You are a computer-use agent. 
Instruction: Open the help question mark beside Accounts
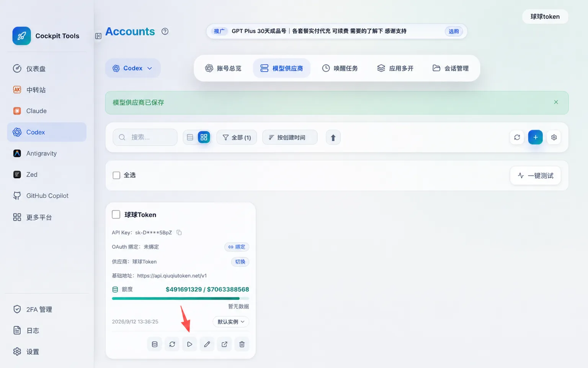click(165, 31)
